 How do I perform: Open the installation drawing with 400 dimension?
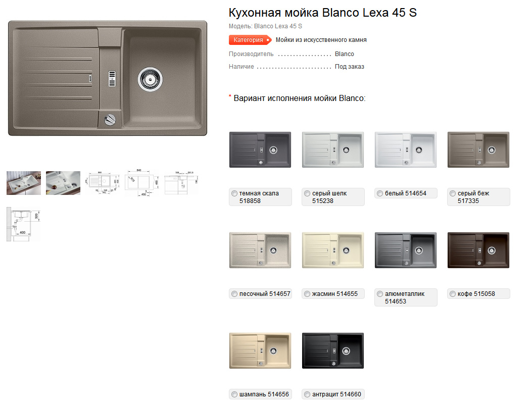point(23,224)
